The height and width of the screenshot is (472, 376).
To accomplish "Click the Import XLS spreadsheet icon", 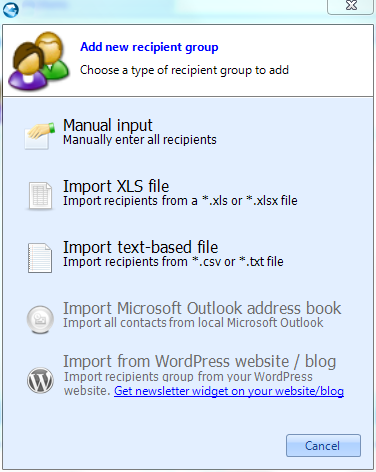I will point(40,196).
